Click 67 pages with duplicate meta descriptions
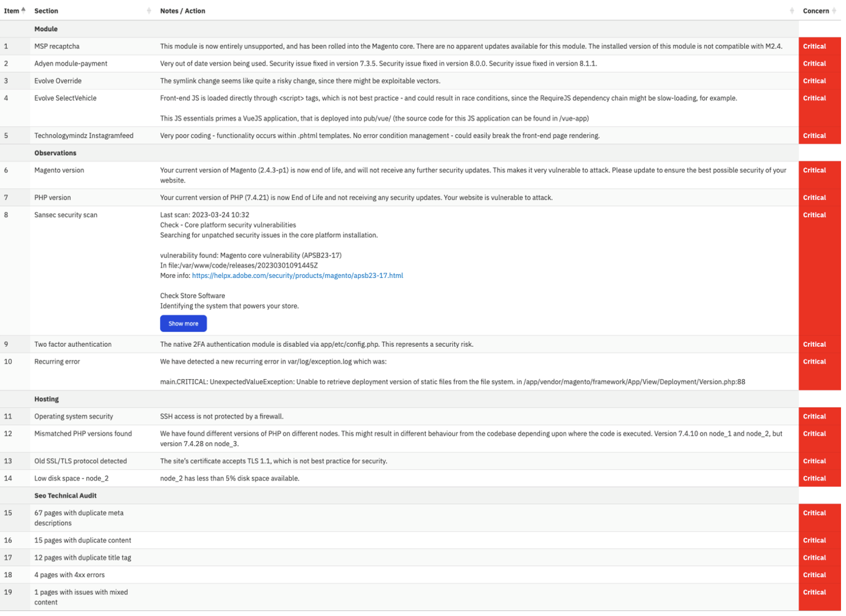846x616 pixels. pos(79,518)
